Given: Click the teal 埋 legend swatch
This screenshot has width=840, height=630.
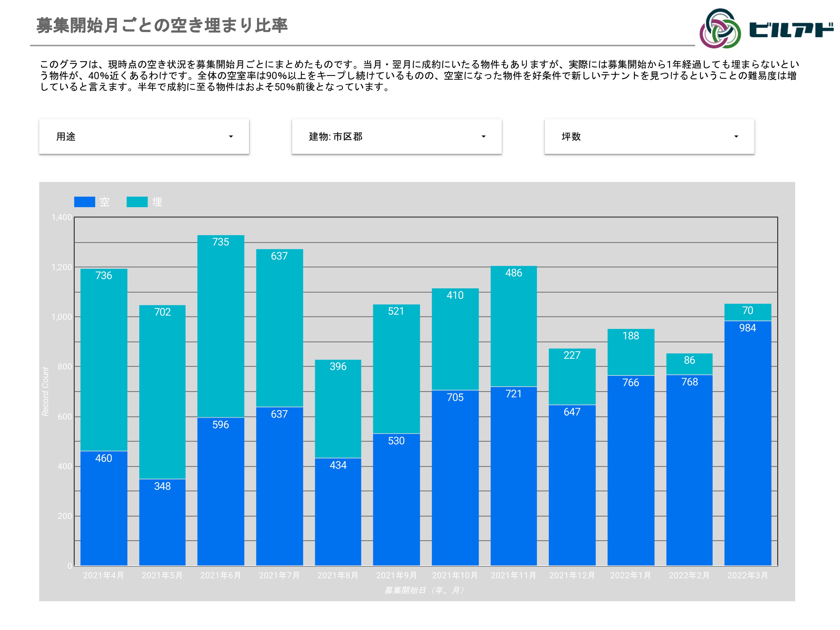Looking at the screenshot, I should pos(137,202).
